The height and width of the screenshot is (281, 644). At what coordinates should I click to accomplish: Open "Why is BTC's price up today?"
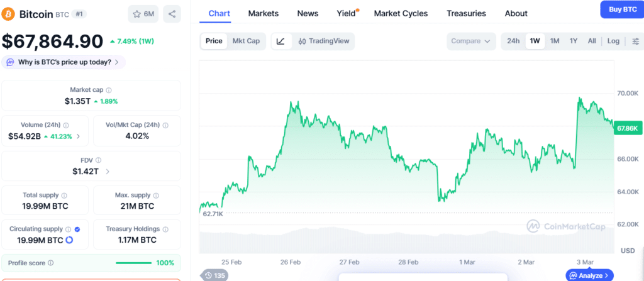click(64, 62)
